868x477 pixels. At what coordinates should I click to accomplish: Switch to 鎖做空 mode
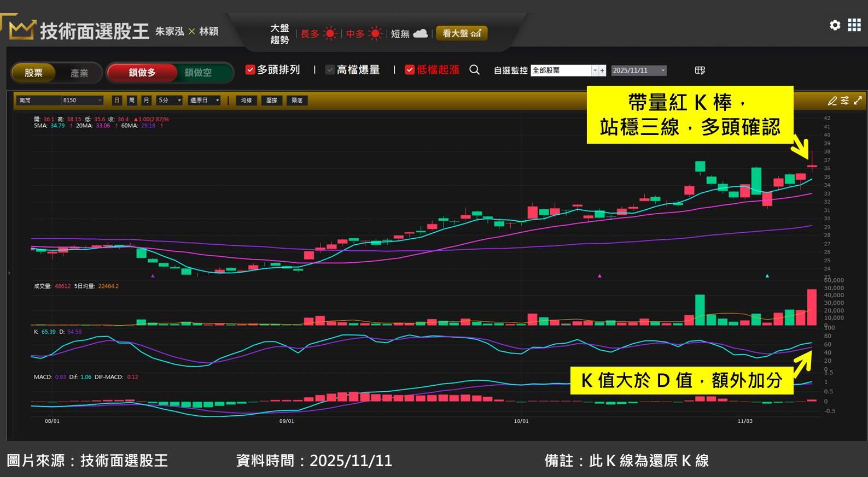pos(198,73)
